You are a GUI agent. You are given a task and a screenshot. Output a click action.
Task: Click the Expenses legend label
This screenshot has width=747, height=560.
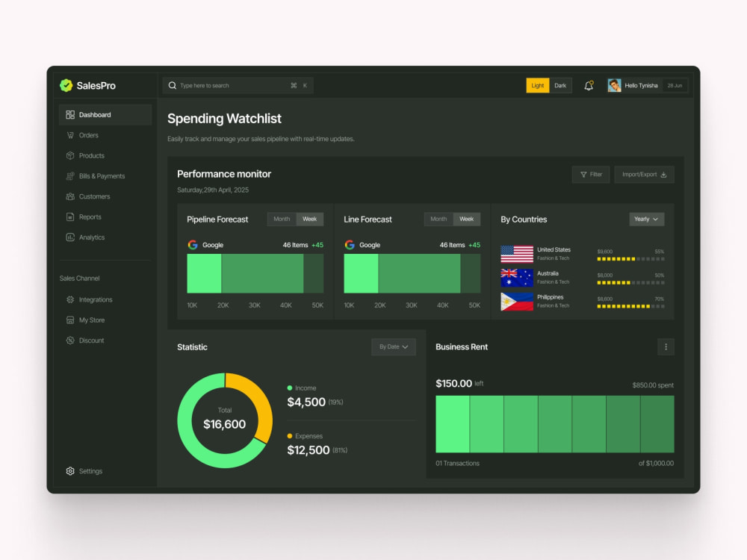pos(309,436)
